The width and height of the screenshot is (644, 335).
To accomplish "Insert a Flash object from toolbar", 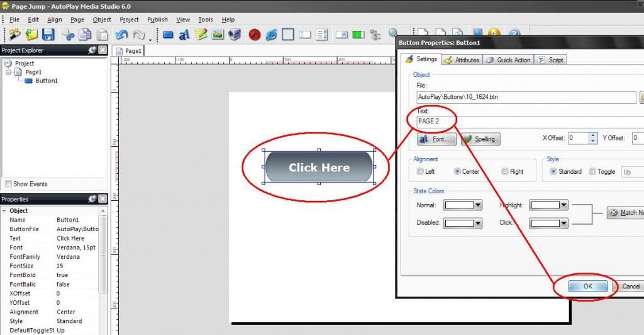I will click(x=255, y=35).
